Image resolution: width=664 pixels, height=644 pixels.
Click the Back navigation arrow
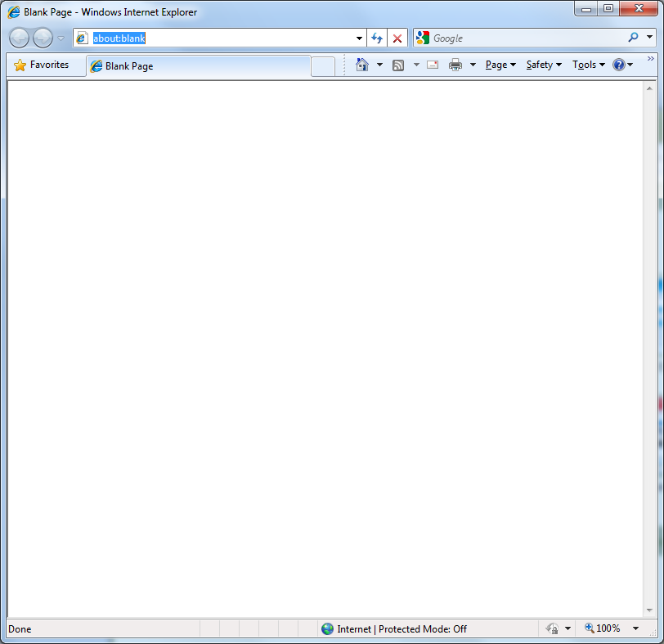(x=19, y=38)
